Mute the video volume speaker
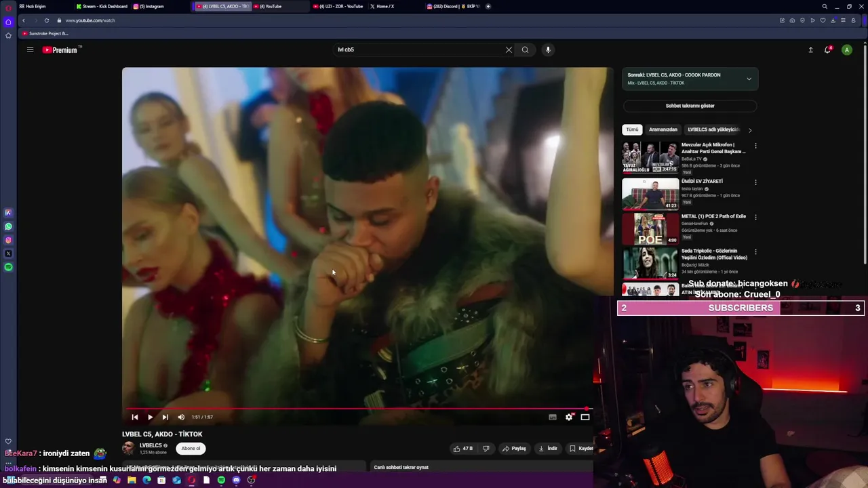 [x=181, y=417]
